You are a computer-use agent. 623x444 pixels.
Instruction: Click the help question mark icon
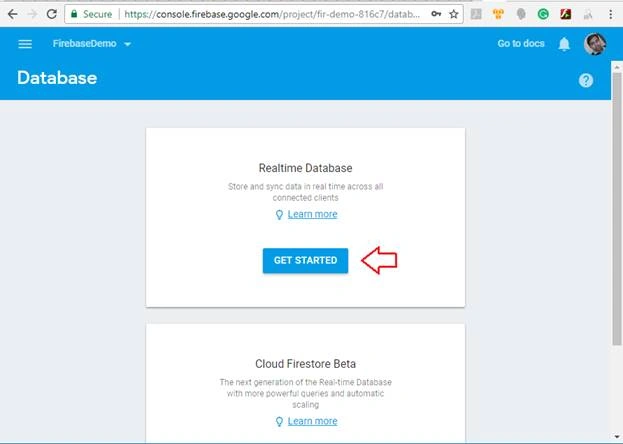pos(586,80)
